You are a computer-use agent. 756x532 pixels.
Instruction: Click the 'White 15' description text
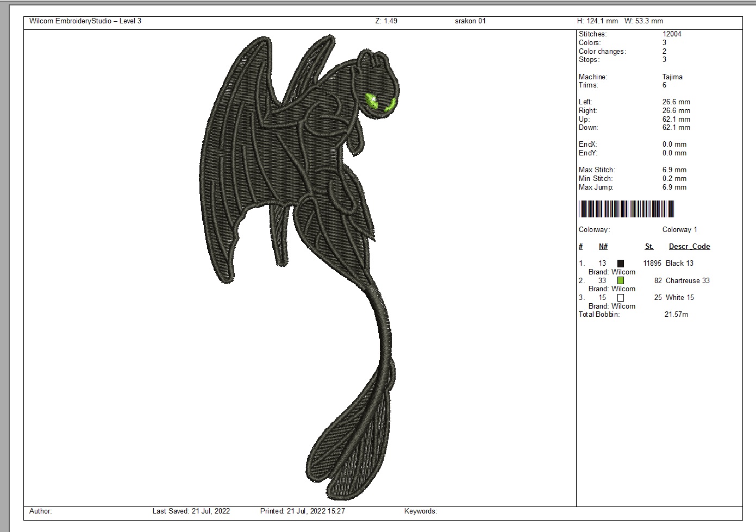[x=679, y=297]
